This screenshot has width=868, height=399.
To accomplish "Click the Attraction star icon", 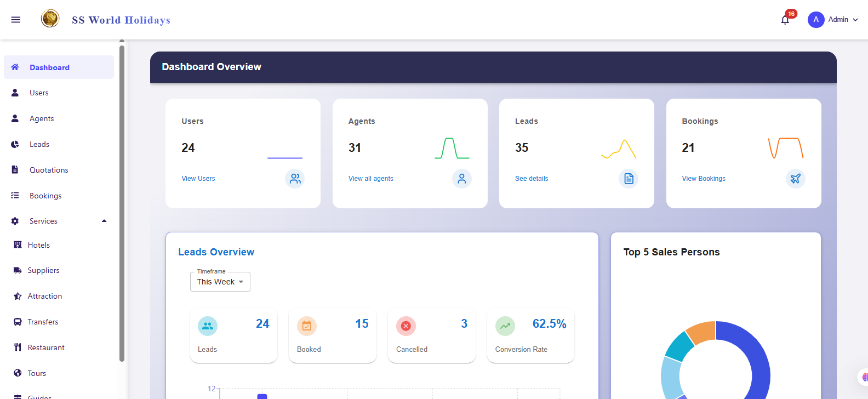I will tap(18, 296).
